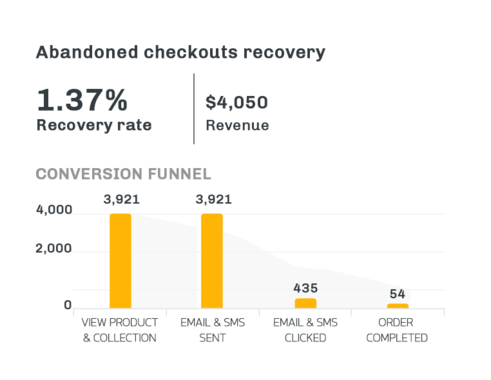491x380 pixels.
Task: Click the 4,000 y-axis tick label
Action: coord(54,210)
